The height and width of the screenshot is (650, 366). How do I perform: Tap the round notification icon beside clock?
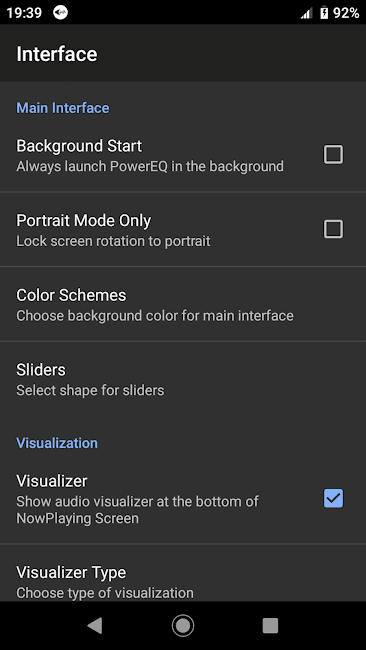point(61,13)
